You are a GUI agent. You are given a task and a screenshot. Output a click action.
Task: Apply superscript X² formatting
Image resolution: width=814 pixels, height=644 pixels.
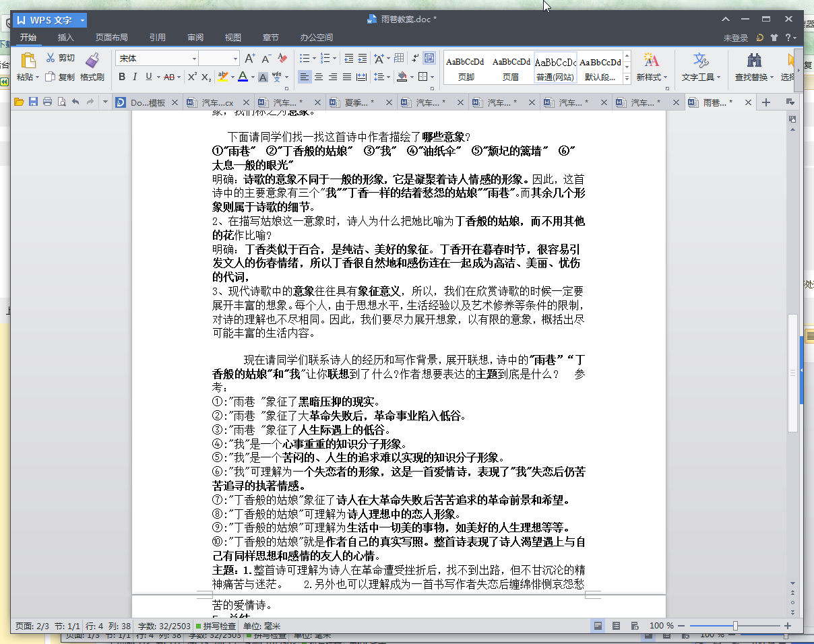[192, 77]
